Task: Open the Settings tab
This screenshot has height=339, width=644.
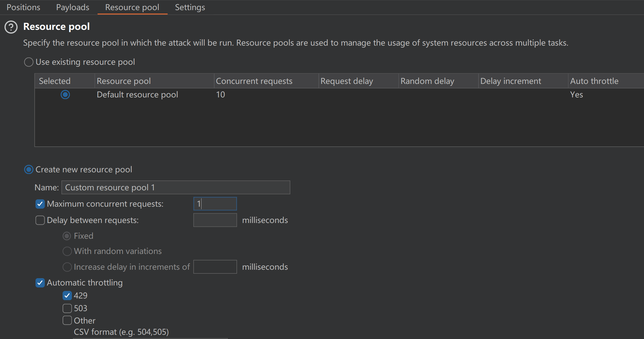Action: coord(190,7)
